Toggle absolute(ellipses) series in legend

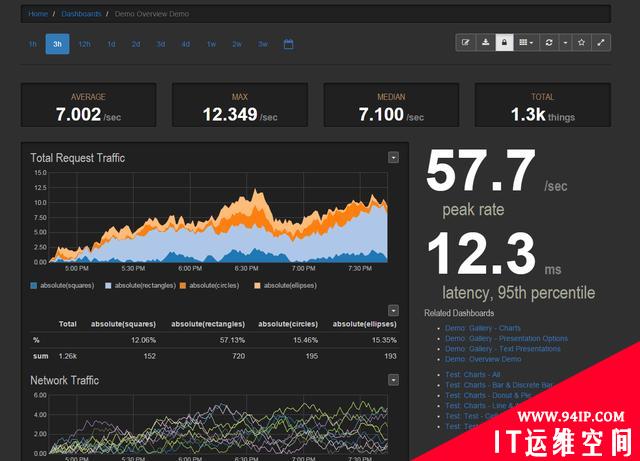(286, 286)
